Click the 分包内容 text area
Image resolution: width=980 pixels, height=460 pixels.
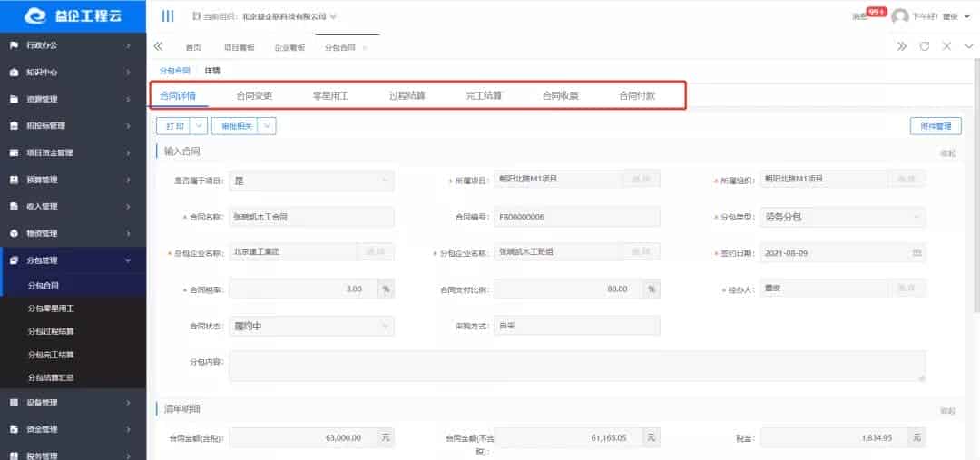point(577,367)
